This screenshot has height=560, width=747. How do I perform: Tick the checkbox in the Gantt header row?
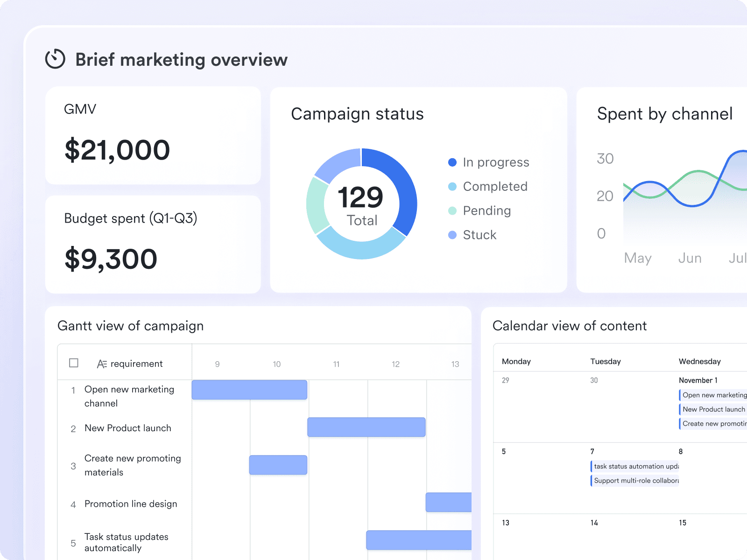pos(74,363)
